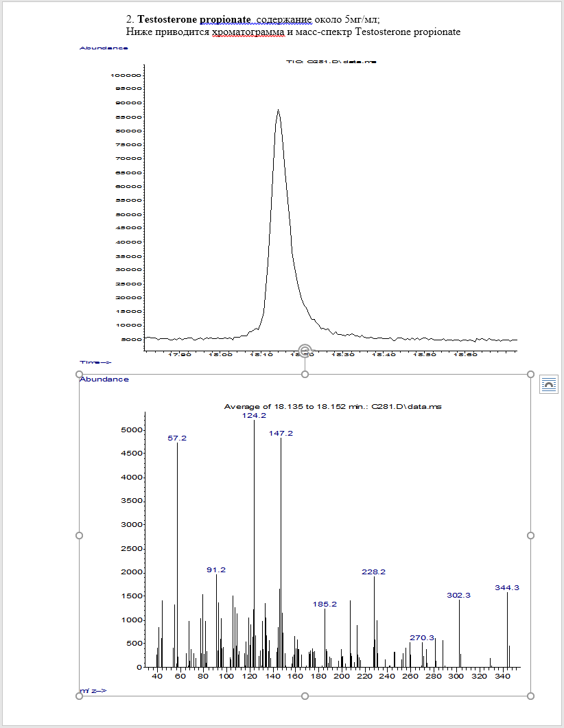This screenshot has width=564, height=728.
Task: Click the bottom-middle resize handle of the selected image
Action: tap(305, 696)
